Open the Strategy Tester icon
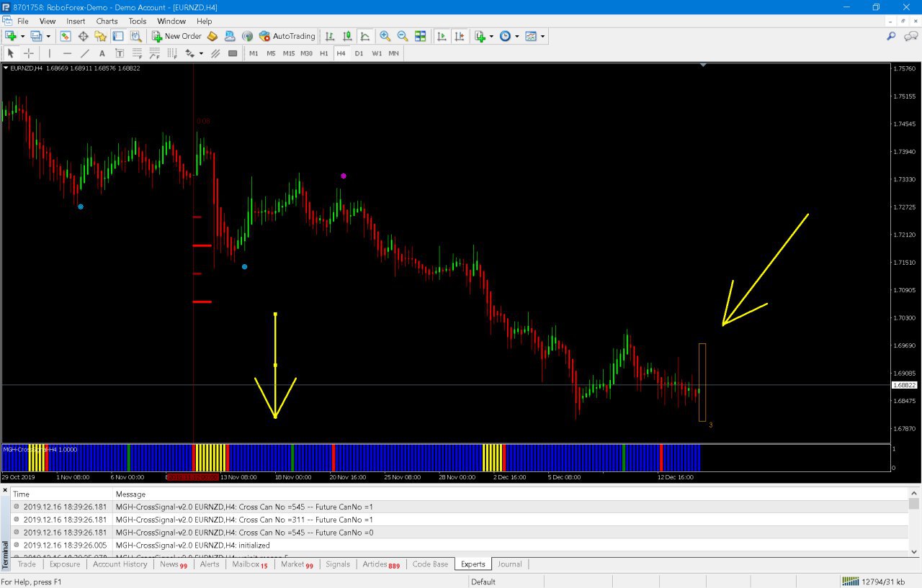 click(135, 36)
